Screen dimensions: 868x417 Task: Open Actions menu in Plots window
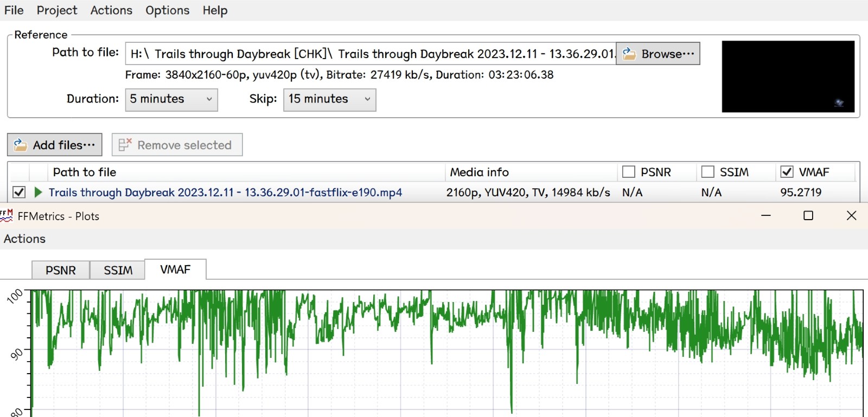[24, 239]
